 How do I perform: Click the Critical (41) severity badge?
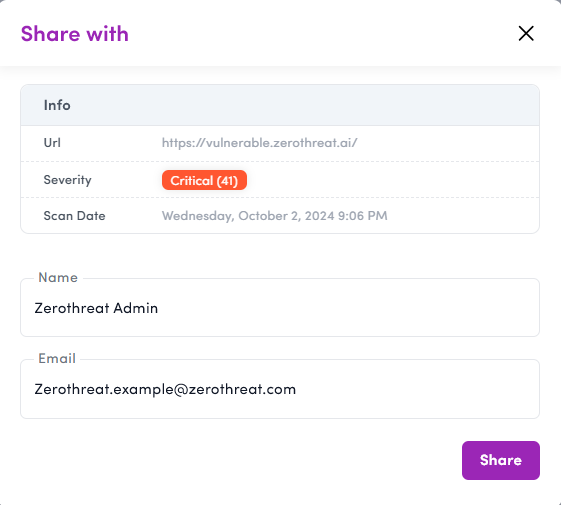[204, 180]
